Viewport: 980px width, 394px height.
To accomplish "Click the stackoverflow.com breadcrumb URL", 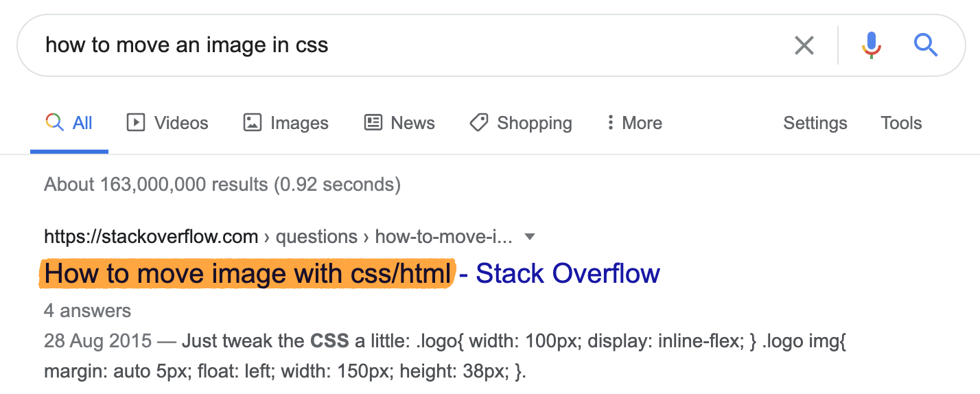I will 151,237.
